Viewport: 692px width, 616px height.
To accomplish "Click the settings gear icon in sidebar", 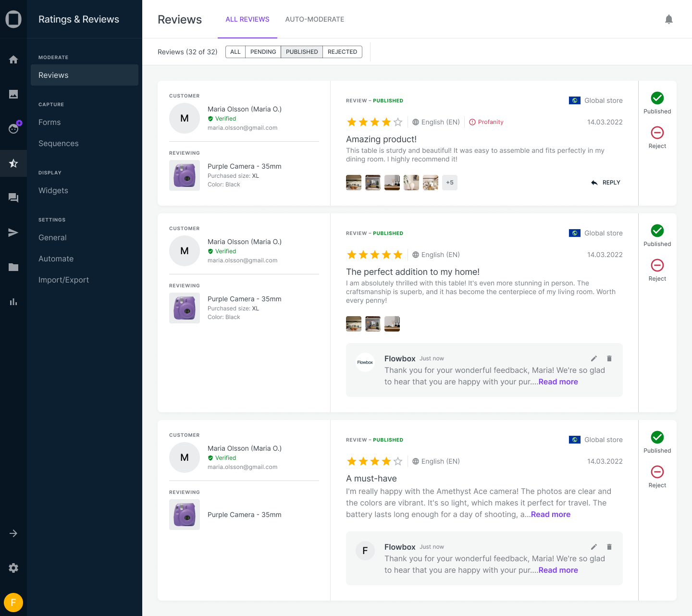I will pos(13,568).
